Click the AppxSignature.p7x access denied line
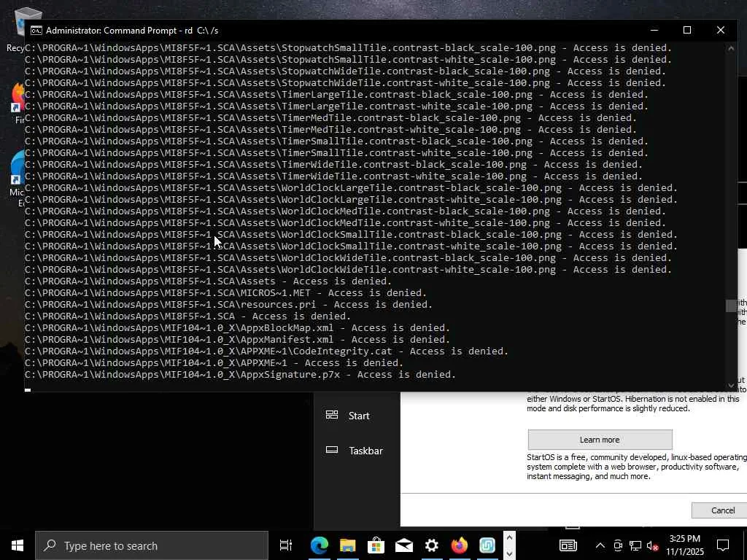Image resolution: width=747 pixels, height=560 pixels. click(x=240, y=374)
